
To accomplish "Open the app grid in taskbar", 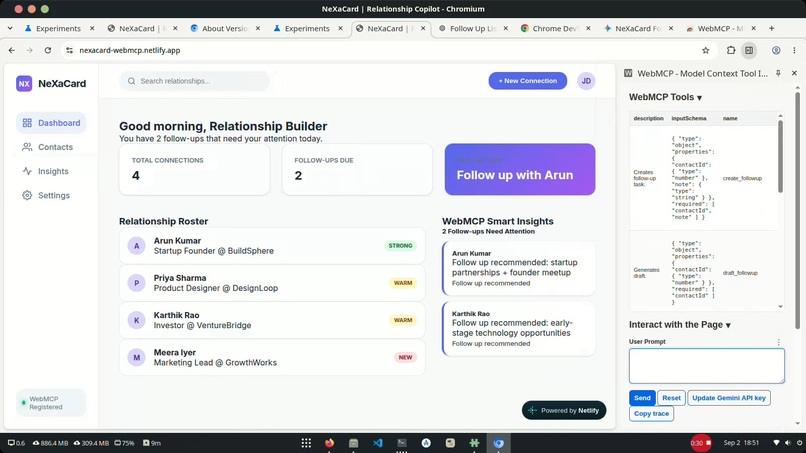I will pos(306,443).
